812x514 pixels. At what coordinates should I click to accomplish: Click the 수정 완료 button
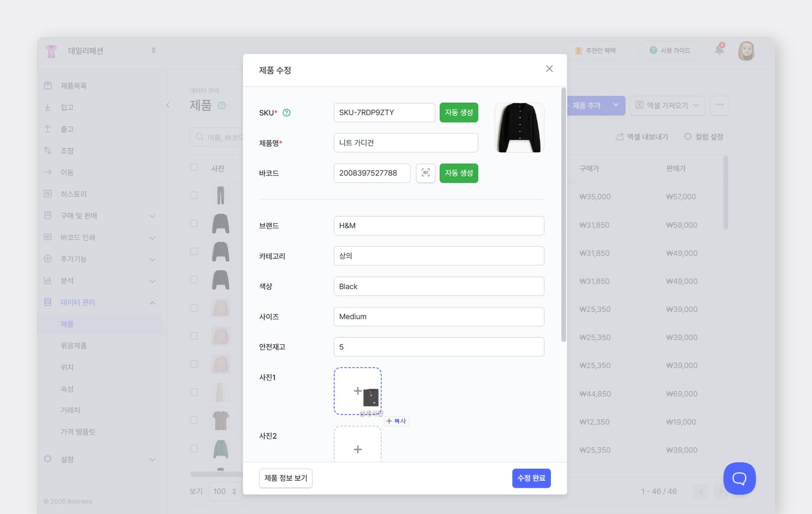coord(531,478)
